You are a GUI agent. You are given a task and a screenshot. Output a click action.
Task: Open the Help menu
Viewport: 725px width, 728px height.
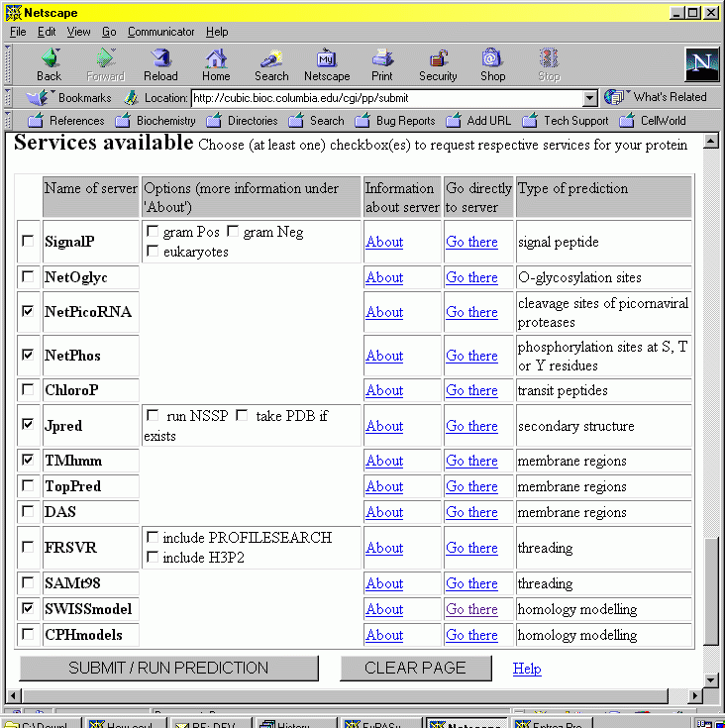tap(217, 32)
